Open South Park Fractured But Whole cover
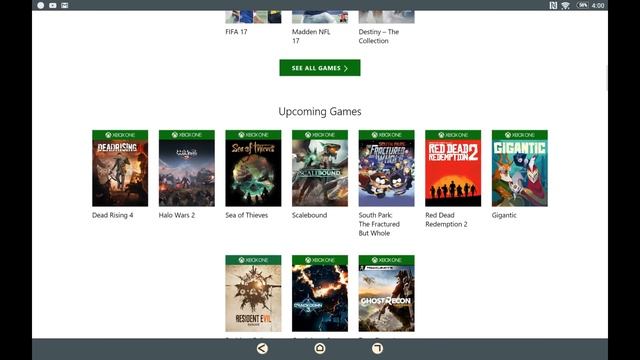Image resolution: width=640 pixels, height=360 pixels. point(387,168)
